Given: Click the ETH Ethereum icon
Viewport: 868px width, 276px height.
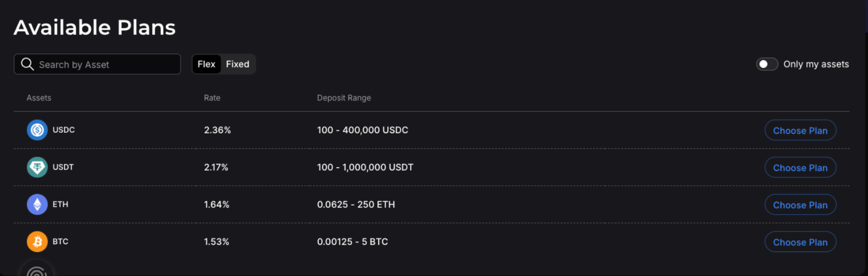Looking at the screenshot, I should click(x=37, y=205).
